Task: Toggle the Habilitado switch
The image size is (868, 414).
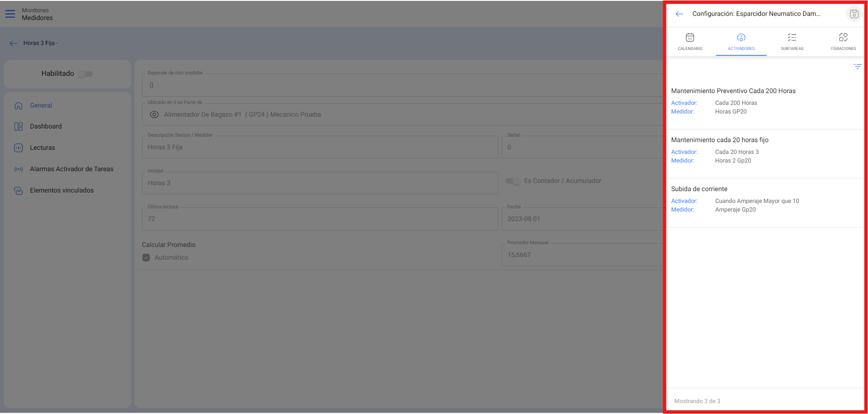Action: (x=85, y=74)
